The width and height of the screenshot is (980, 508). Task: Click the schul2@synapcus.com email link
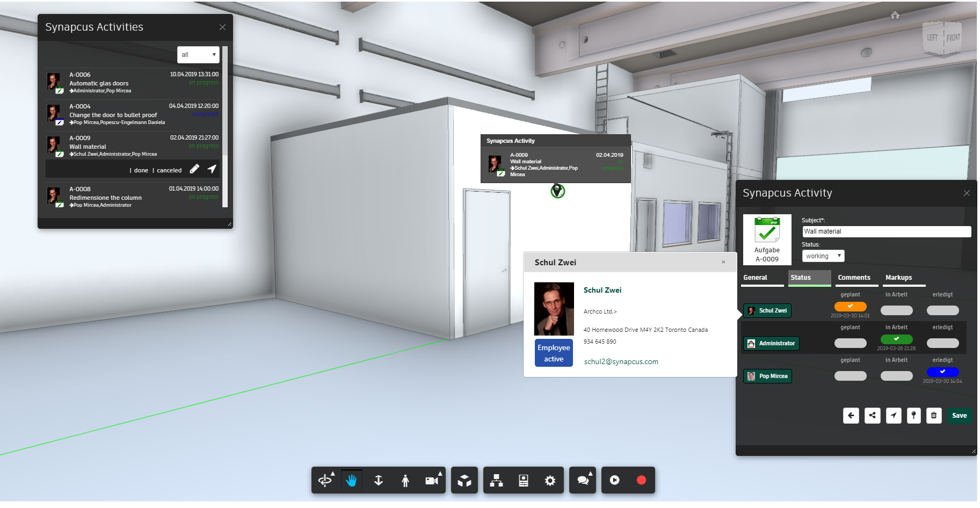pyautogui.click(x=621, y=361)
